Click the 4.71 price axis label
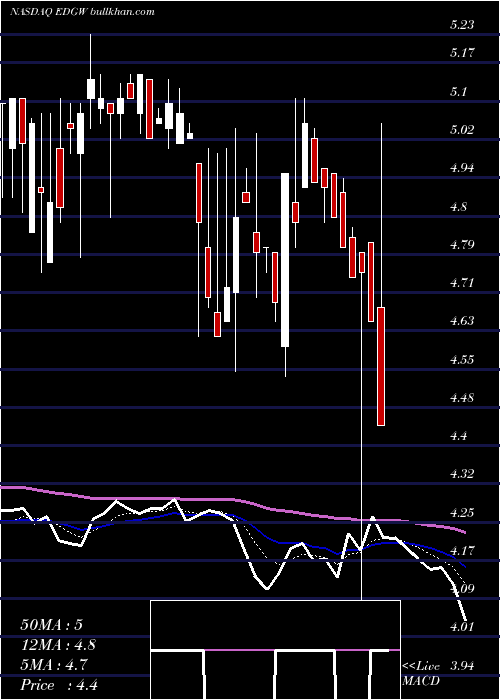The height and width of the screenshot is (700, 500). click(462, 283)
